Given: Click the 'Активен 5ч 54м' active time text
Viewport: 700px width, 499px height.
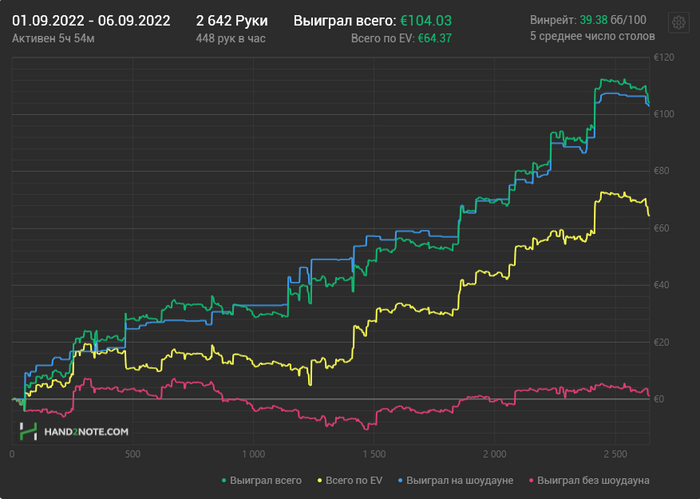Looking at the screenshot, I should [53, 39].
